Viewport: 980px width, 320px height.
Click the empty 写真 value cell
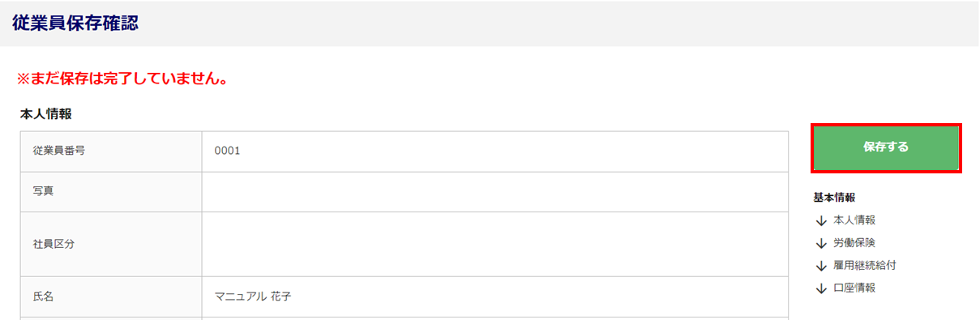[x=494, y=192]
